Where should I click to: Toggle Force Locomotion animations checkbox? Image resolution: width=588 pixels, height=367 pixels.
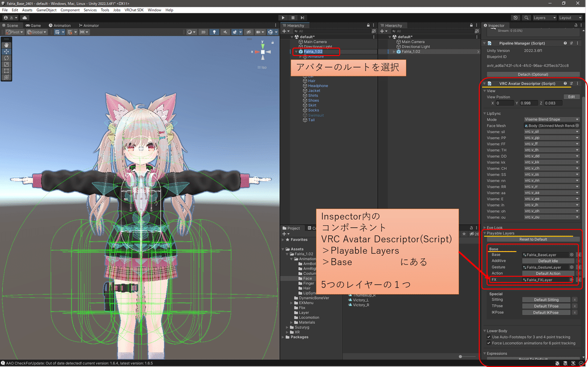489,343
